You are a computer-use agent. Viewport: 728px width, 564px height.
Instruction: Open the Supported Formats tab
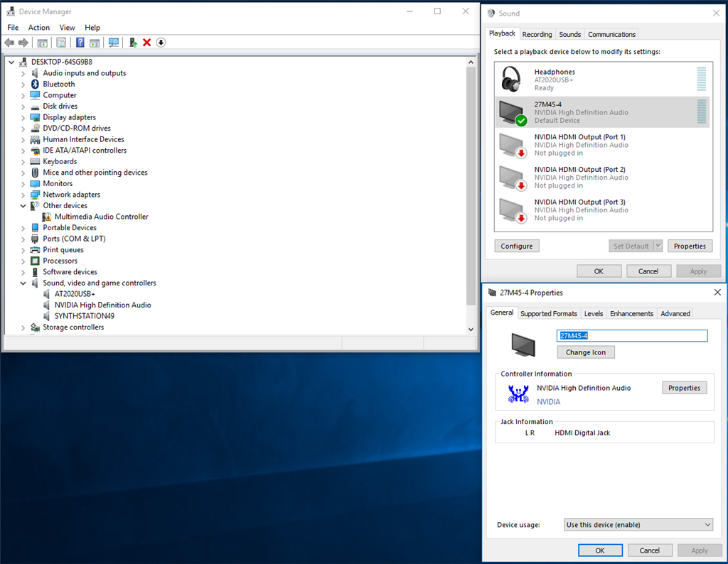549,313
